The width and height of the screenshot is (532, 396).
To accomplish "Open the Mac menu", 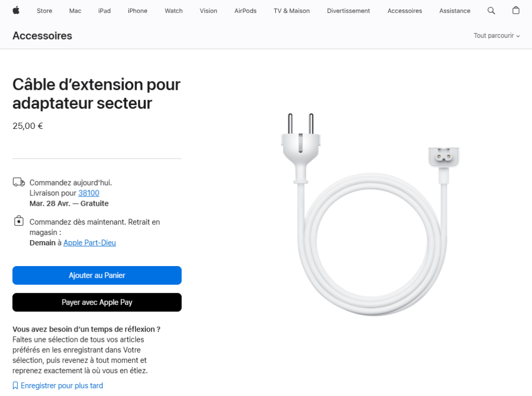I will pyautogui.click(x=75, y=11).
